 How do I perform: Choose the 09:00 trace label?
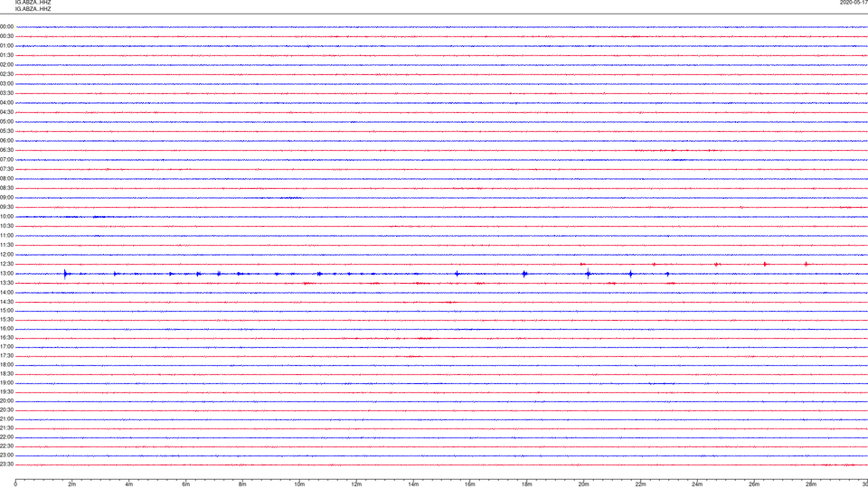6,198
